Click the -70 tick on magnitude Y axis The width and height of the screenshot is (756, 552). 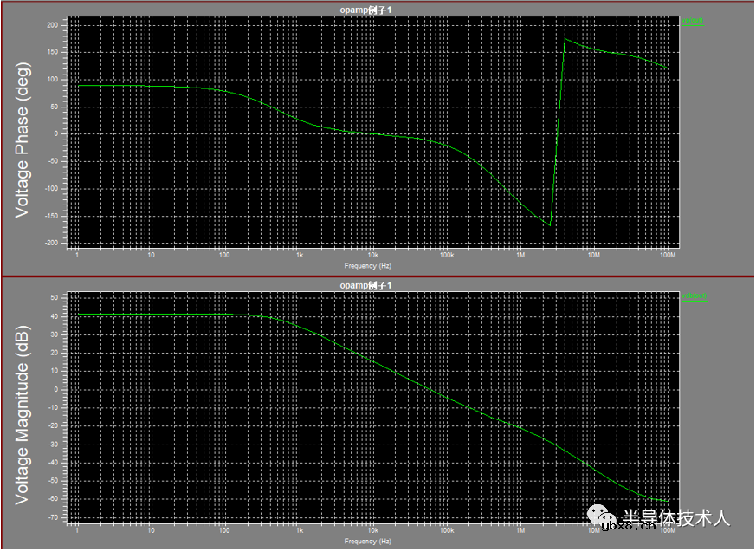[x=52, y=517]
